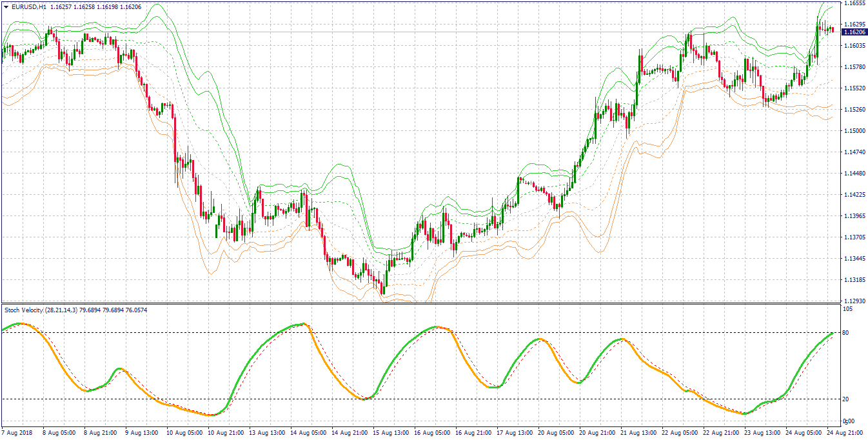
Task: Click price scale value 1.13965
Action: point(854,216)
